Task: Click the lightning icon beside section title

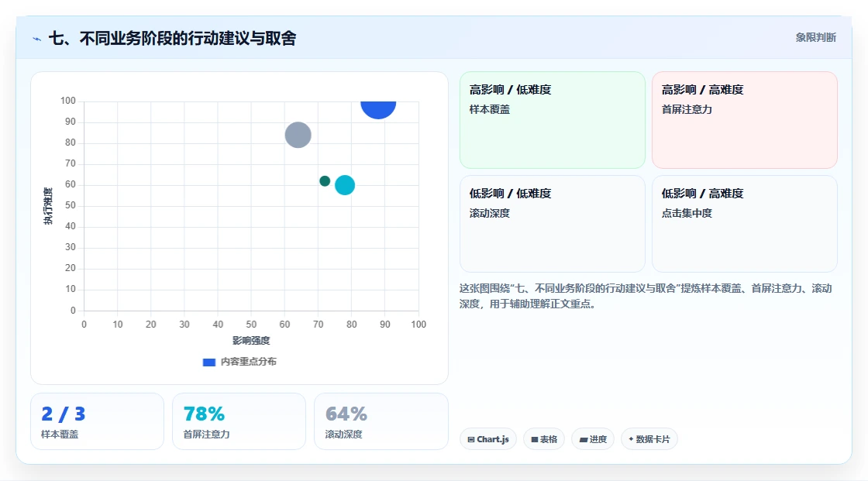Action: 37,39
